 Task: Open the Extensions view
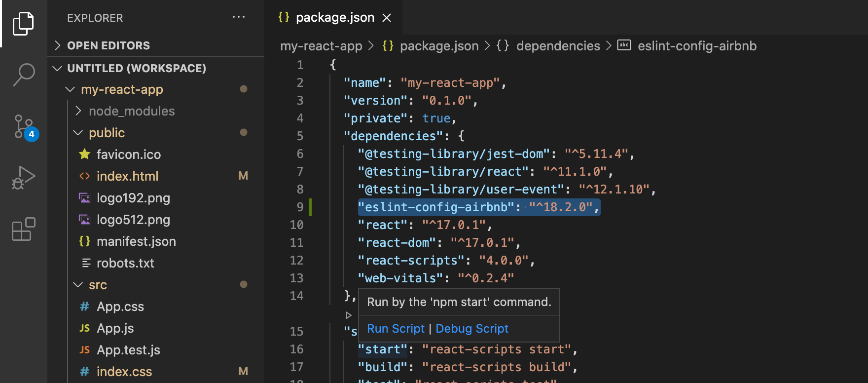pos(23,229)
